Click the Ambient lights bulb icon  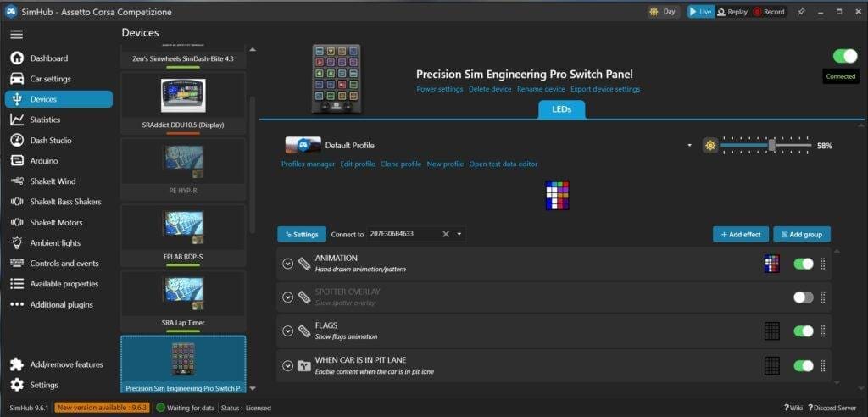17,242
